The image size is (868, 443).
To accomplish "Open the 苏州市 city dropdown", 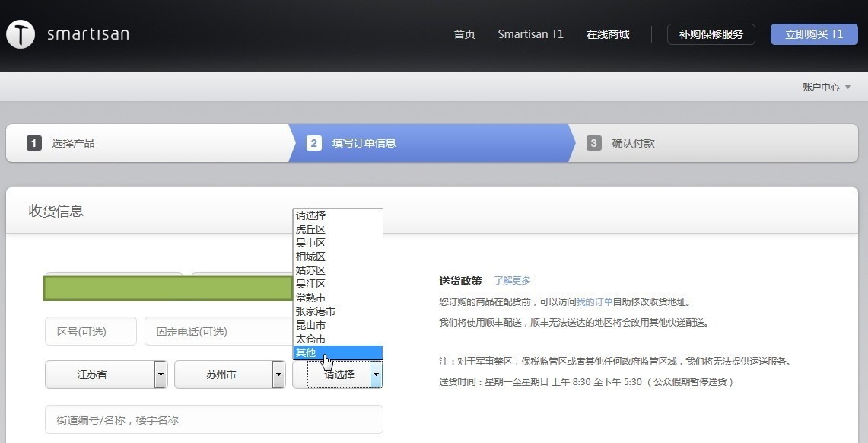I will (231, 375).
